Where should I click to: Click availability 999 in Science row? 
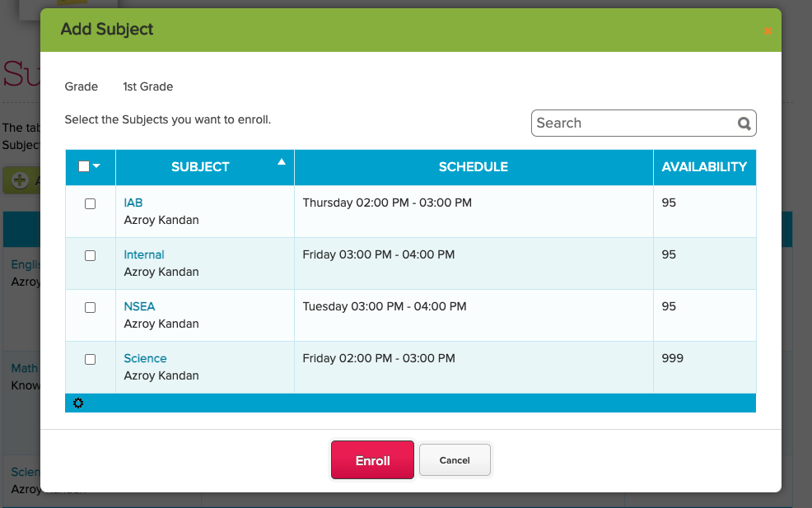click(672, 358)
